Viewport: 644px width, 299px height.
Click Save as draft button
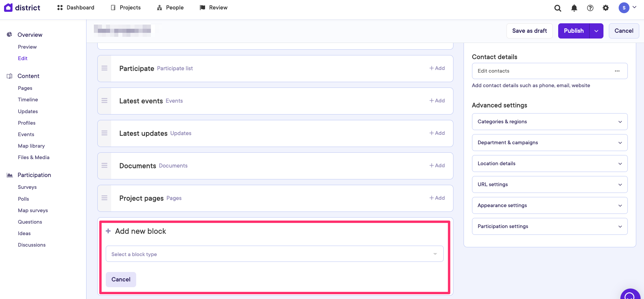[529, 31]
